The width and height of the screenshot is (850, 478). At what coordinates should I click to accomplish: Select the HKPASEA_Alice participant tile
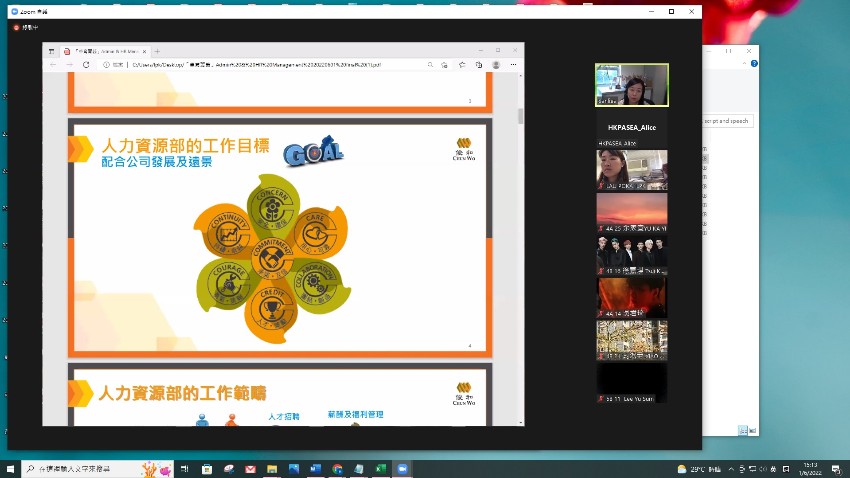(x=632, y=128)
